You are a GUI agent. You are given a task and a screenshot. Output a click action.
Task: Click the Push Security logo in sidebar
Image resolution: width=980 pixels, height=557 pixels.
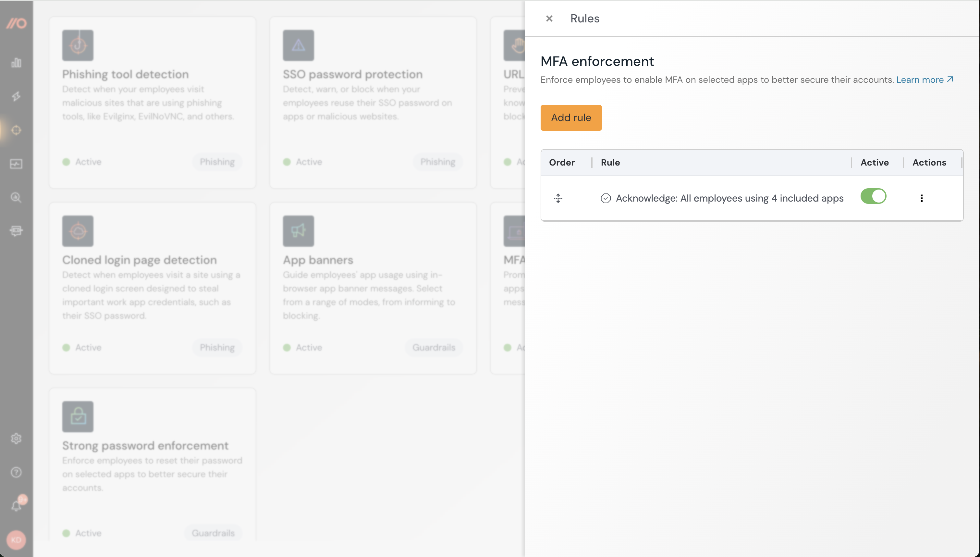pyautogui.click(x=16, y=24)
